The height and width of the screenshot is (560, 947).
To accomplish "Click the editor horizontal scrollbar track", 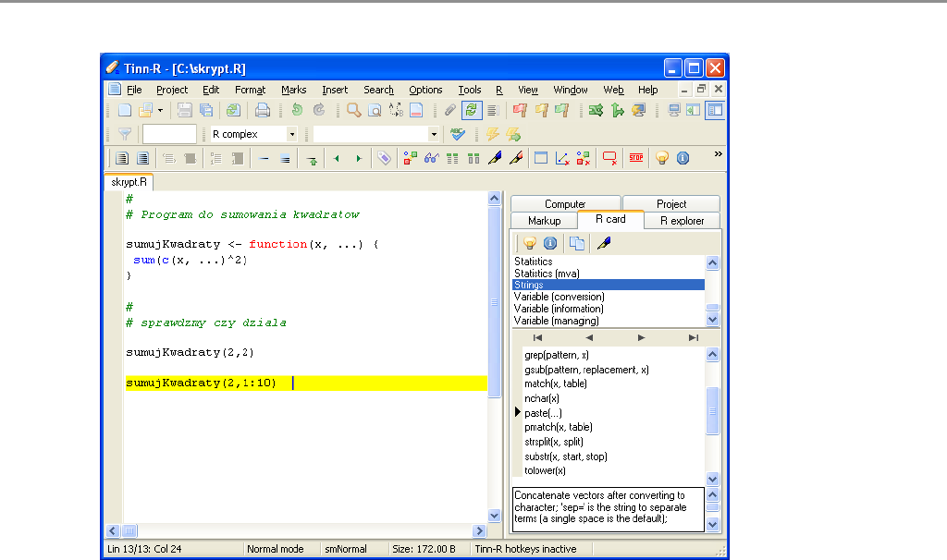I will (305, 531).
